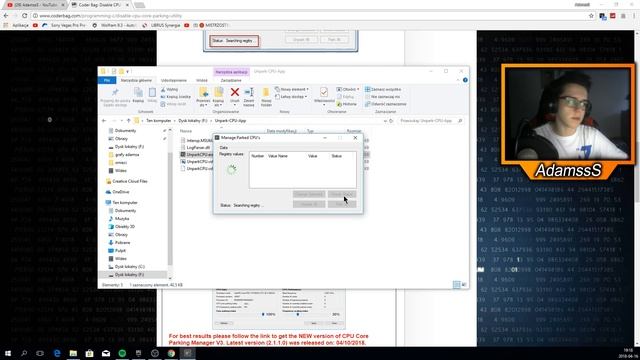Viewport: 640px width, 360px height.
Task: Select Widok ribbon tab
Action: [202, 80]
